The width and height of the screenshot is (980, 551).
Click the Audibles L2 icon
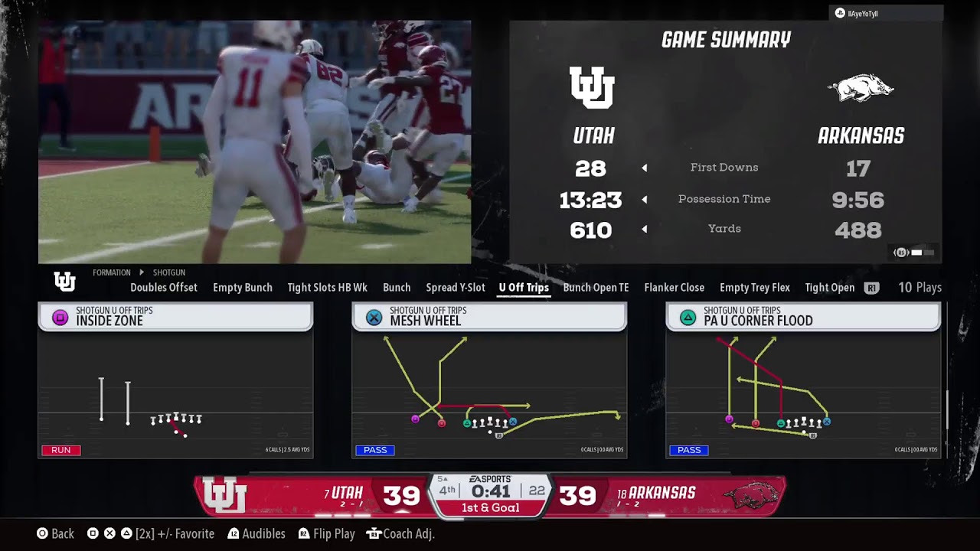coord(234,533)
